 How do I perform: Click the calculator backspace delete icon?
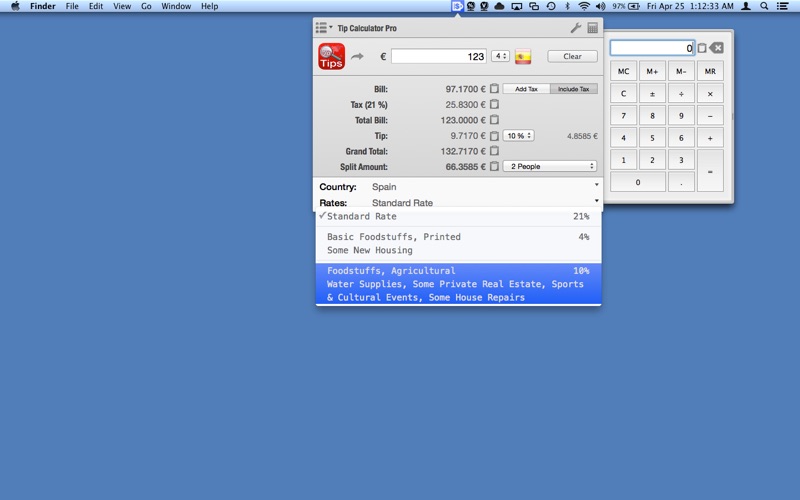pos(716,48)
